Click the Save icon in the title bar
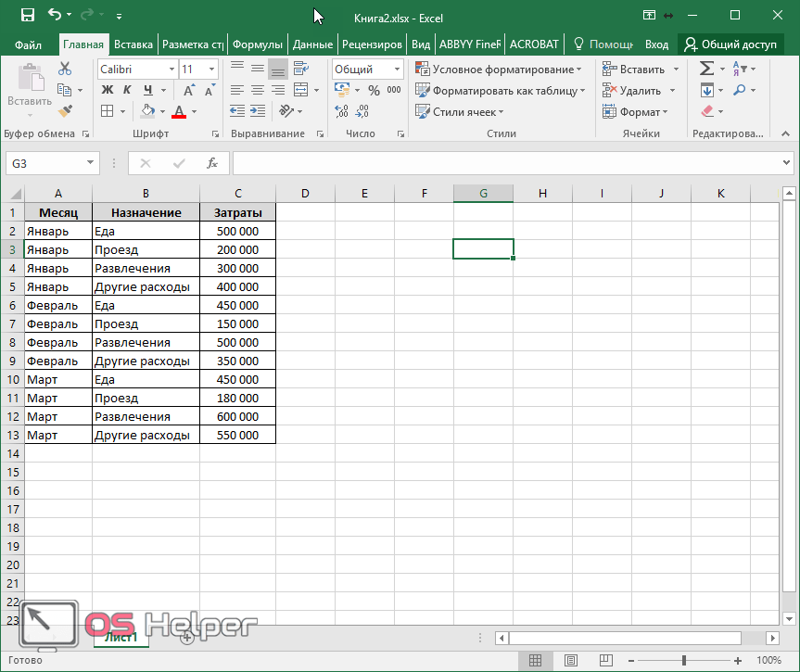 click(x=28, y=16)
